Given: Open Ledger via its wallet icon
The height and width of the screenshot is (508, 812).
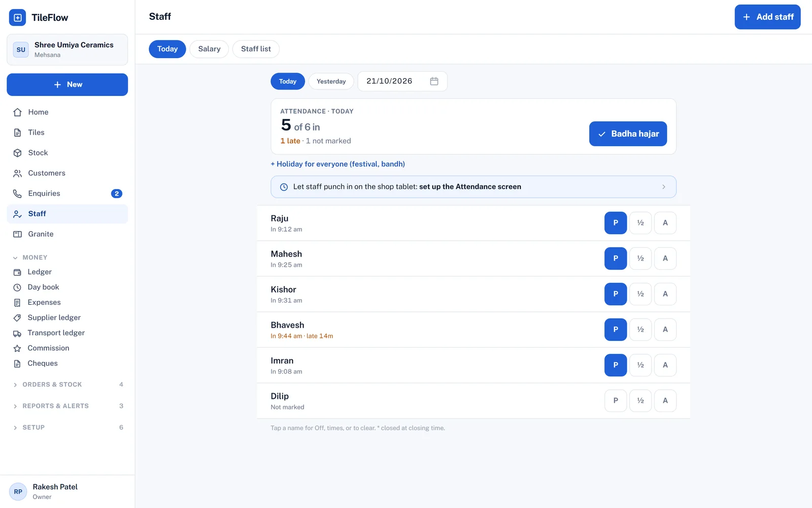Looking at the screenshot, I should tap(17, 272).
